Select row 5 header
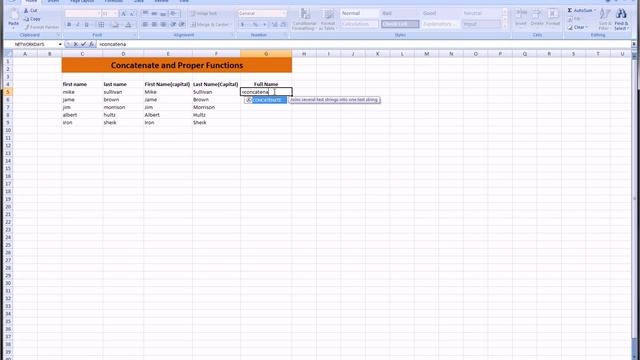The height and width of the screenshot is (360, 640). click(x=8, y=92)
